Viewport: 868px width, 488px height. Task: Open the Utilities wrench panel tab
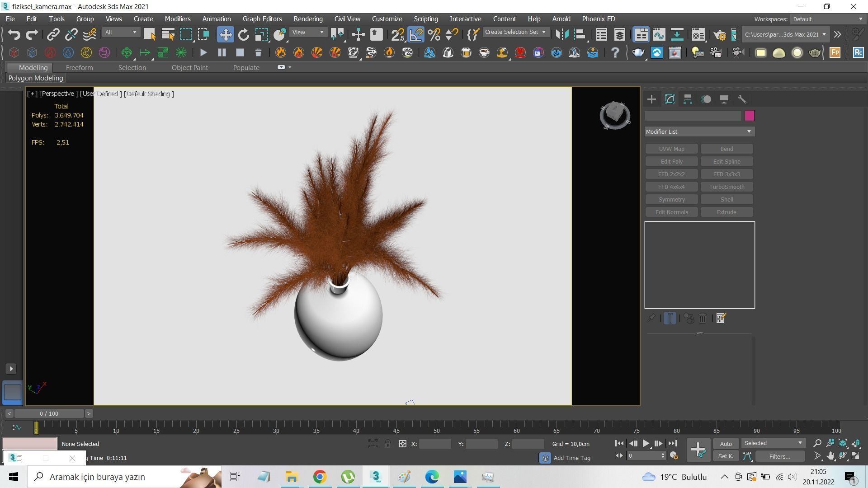pyautogui.click(x=742, y=99)
